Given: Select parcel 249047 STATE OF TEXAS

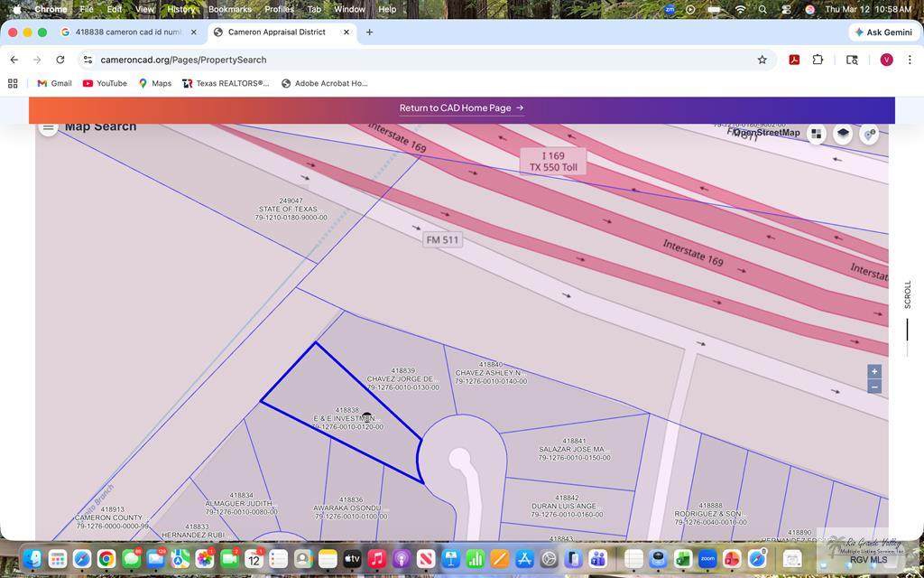Looking at the screenshot, I should point(291,210).
